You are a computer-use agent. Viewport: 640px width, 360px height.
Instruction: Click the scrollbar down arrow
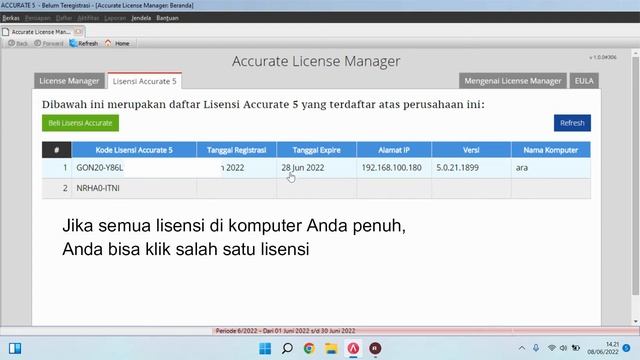coord(636,322)
